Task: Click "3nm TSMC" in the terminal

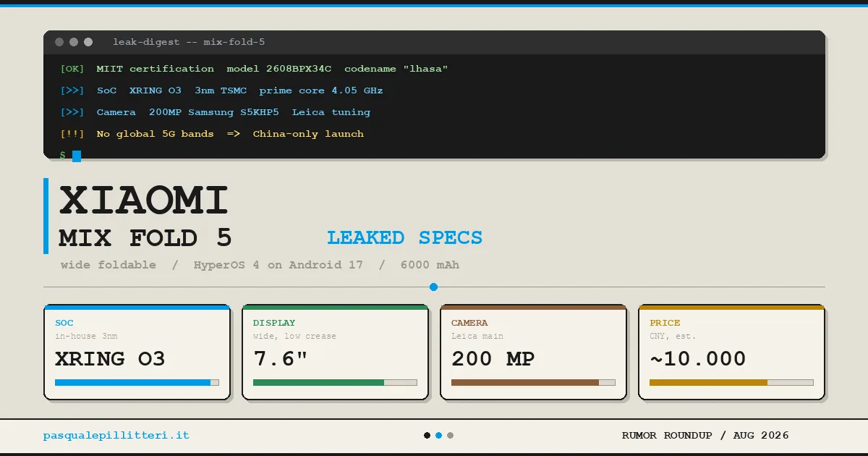Action: point(221,90)
